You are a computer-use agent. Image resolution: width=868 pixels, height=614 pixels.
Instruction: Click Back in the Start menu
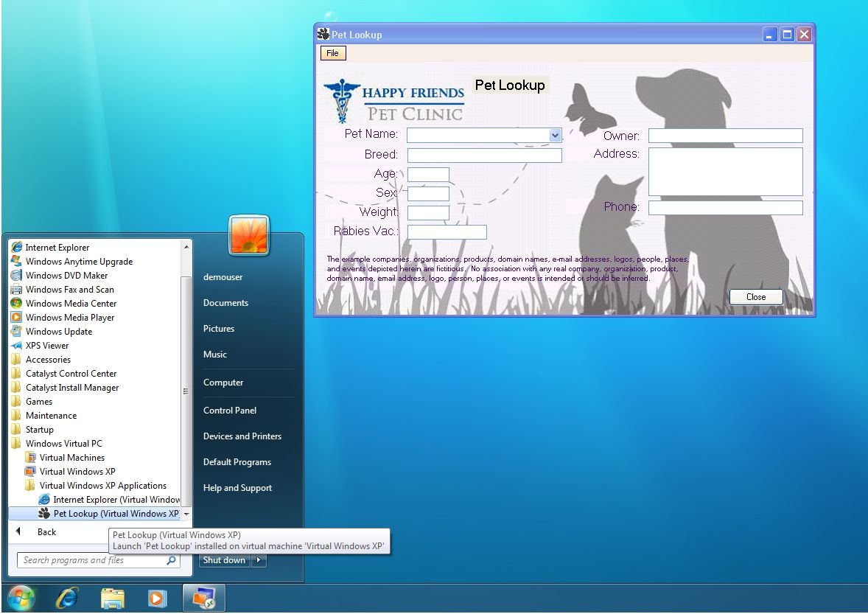coord(46,531)
